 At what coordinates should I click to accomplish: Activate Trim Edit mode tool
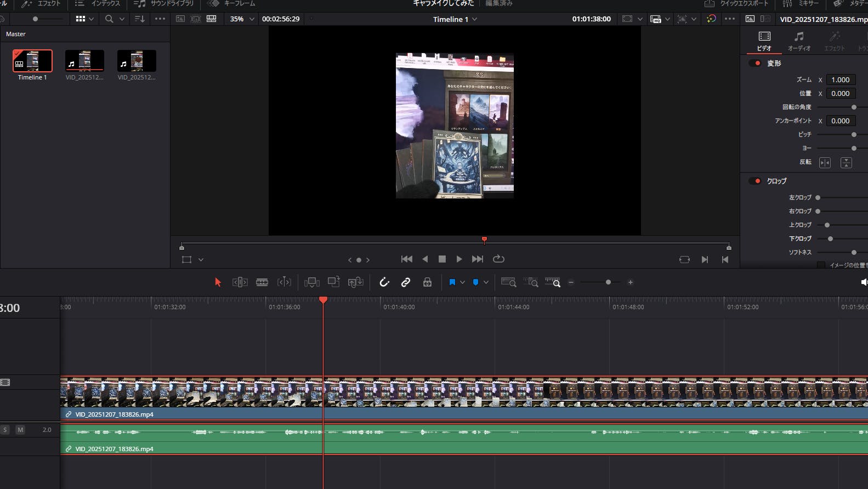point(240,282)
